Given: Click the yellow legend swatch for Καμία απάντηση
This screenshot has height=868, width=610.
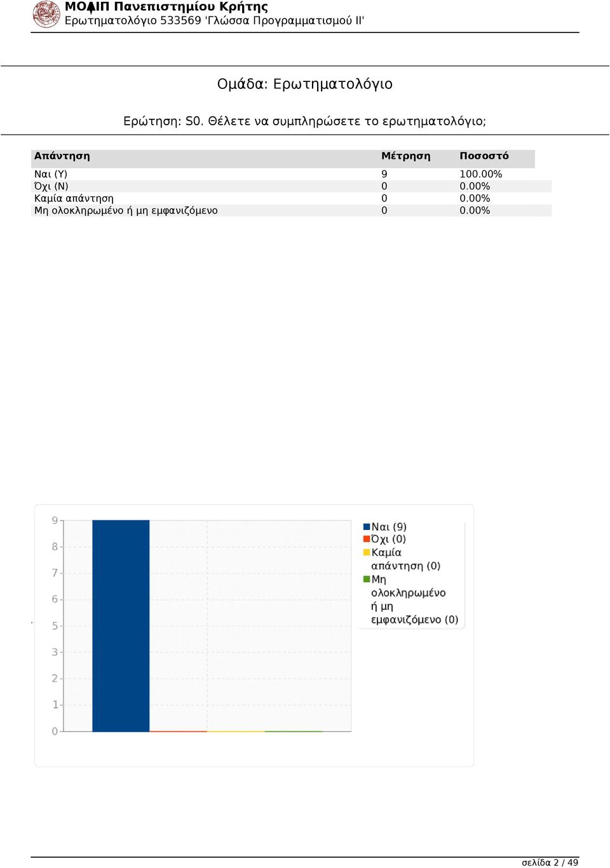Looking at the screenshot, I should [367, 552].
